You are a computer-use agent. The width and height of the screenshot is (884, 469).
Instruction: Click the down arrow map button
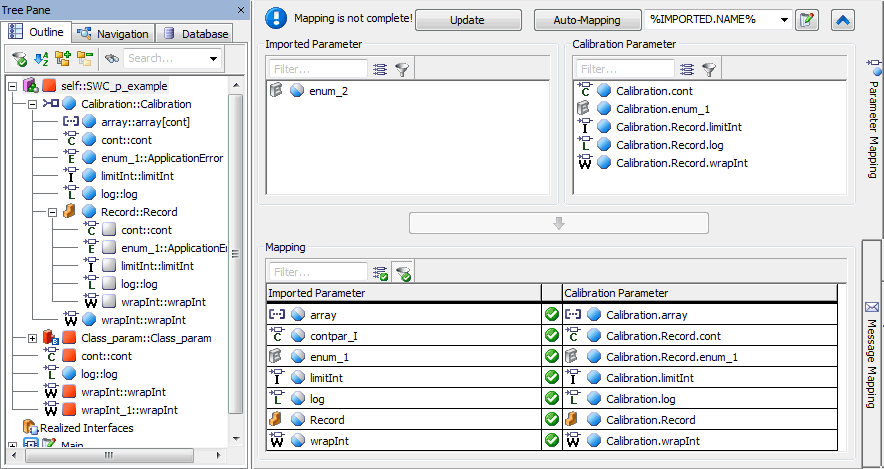559,223
